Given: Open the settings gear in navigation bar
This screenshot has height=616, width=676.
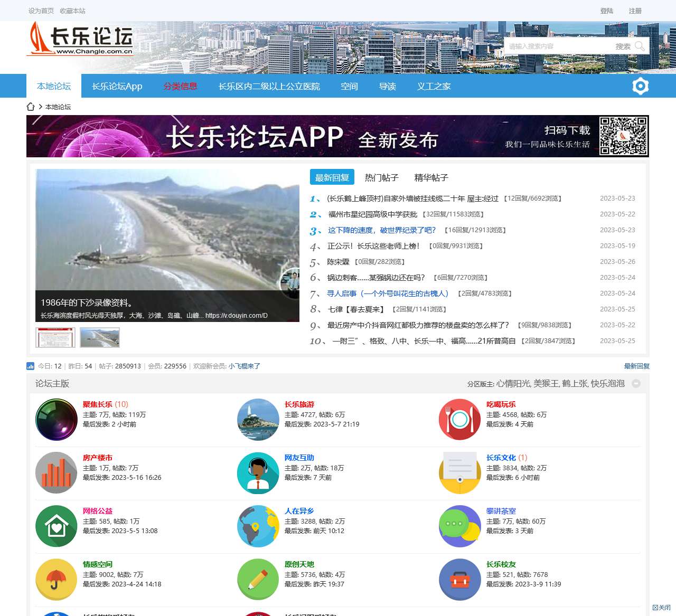Looking at the screenshot, I should (x=640, y=86).
